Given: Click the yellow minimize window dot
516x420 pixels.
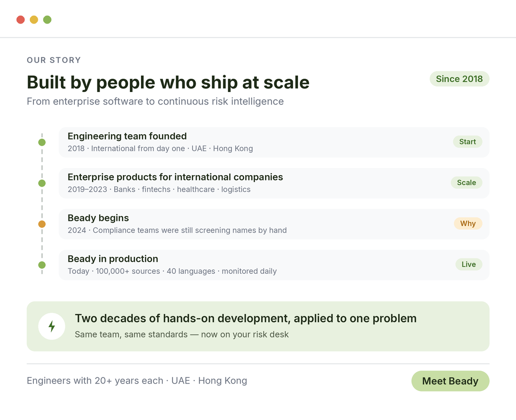Looking at the screenshot, I should 34,20.
